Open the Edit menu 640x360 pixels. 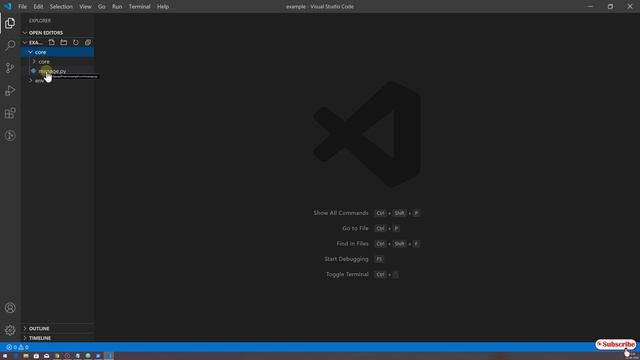click(38, 7)
